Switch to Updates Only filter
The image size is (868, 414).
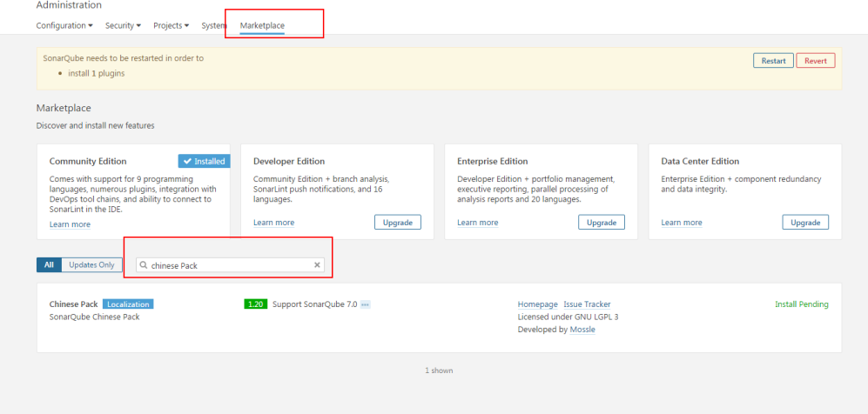92,264
